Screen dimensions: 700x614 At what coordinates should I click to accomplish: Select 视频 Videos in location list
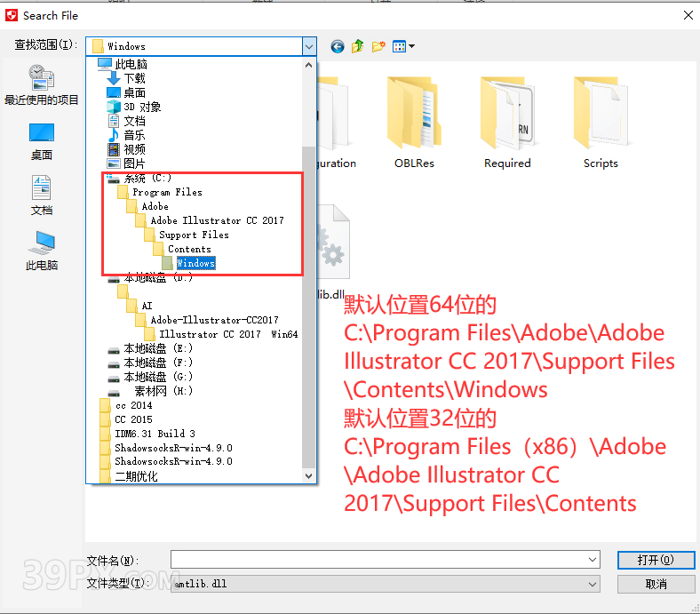click(x=126, y=149)
